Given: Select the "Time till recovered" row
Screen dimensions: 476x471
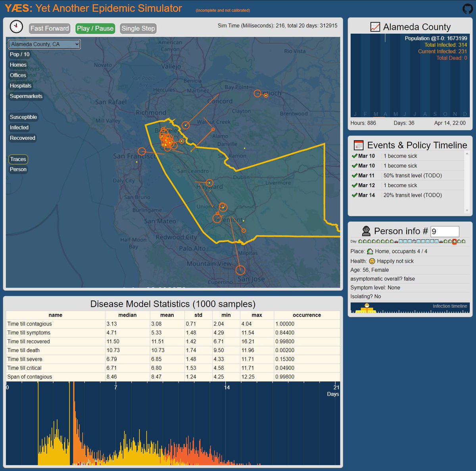Looking at the screenshot, I should 173,341.
